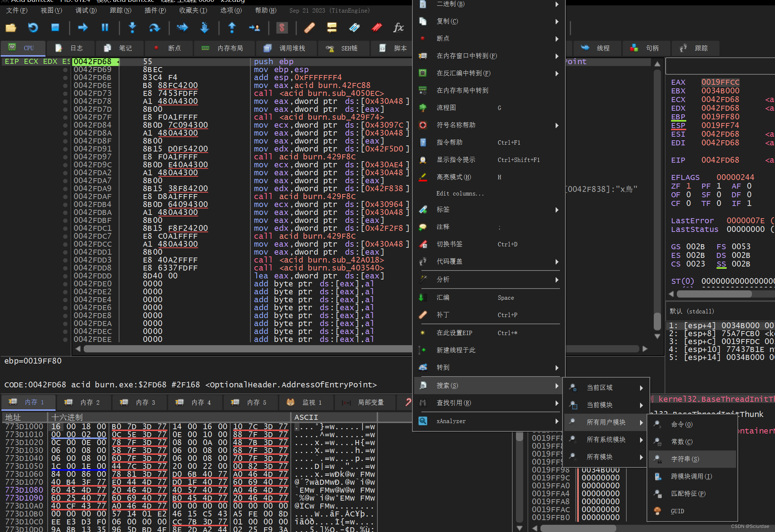Select EAX register value 0019FFCC
The width and height of the screenshot is (775, 532).
(720, 82)
